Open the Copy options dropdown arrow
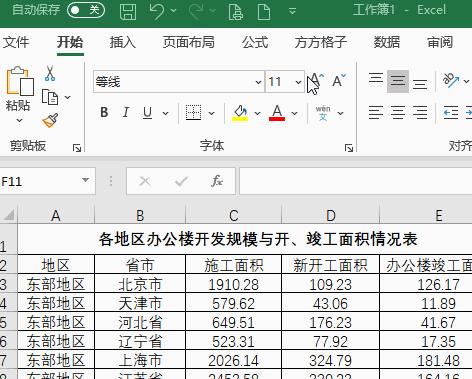The image size is (472, 379). click(x=67, y=97)
